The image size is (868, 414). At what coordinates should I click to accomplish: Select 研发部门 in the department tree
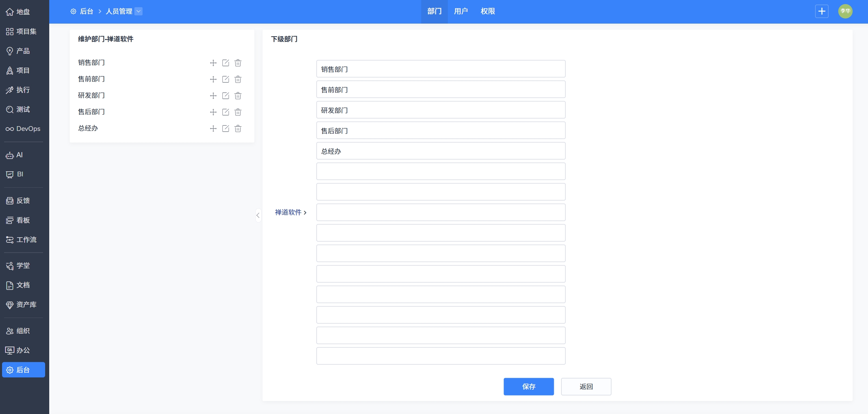91,95
